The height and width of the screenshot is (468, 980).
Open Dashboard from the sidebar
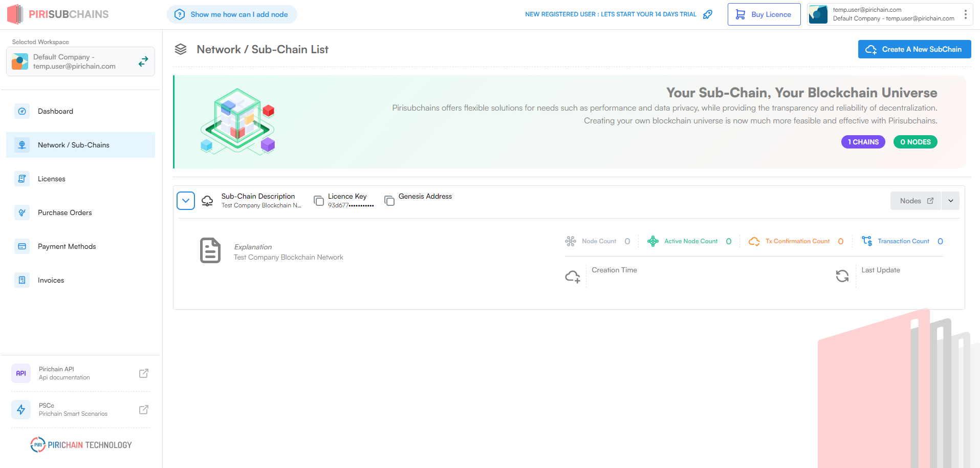55,111
